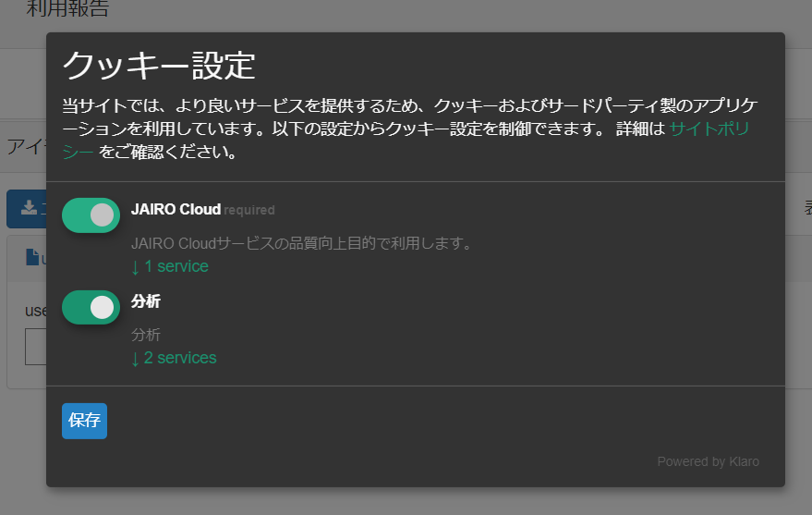Viewport: 812px width, 515px height.
Task: Toggle the JAIRO Cloud required switch
Action: (x=91, y=215)
